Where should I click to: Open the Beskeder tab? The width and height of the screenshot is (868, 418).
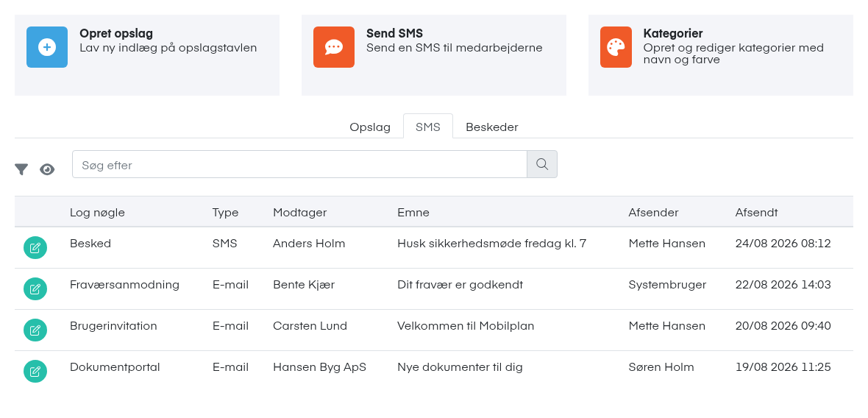point(491,127)
